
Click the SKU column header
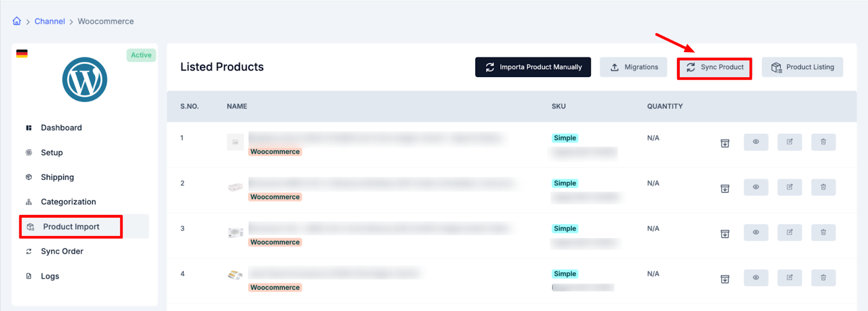(559, 106)
